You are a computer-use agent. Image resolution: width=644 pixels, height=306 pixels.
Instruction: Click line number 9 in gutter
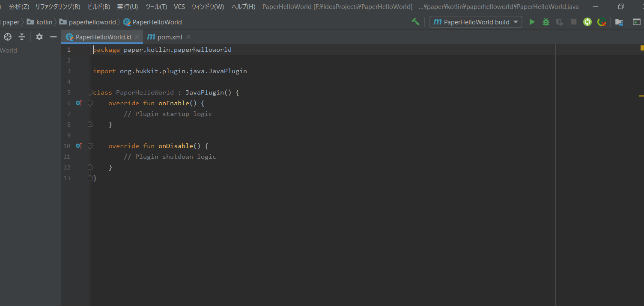[x=69, y=135]
